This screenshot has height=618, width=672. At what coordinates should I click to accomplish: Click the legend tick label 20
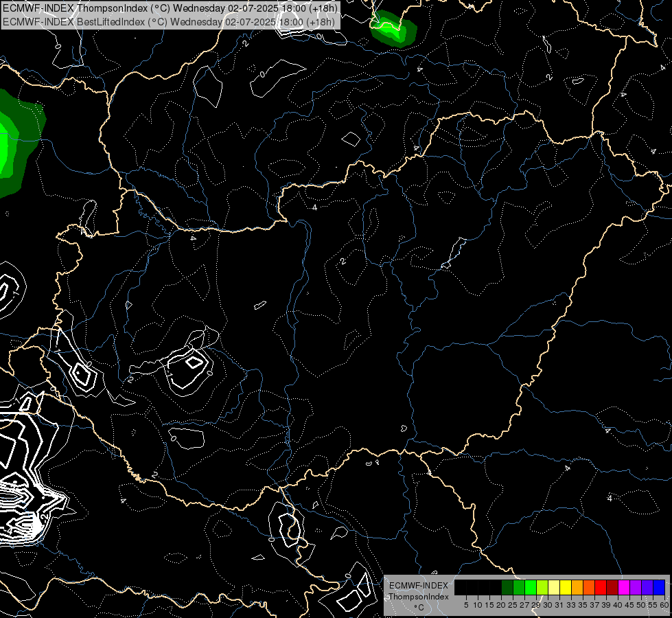(x=501, y=605)
